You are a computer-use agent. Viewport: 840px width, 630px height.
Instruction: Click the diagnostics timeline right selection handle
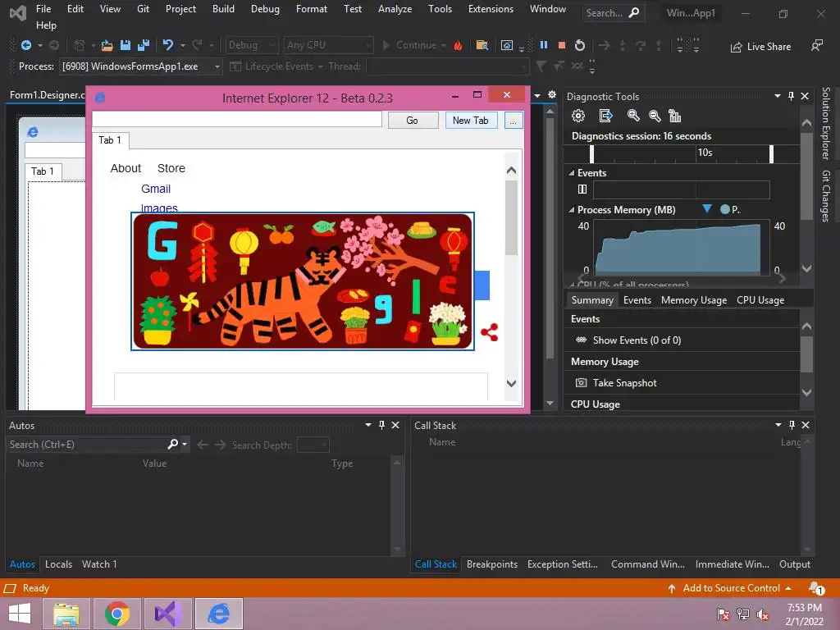point(771,154)
